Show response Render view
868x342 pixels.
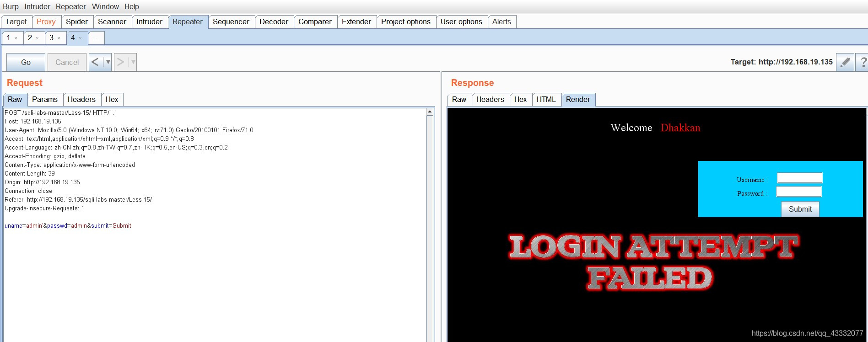(578, 100)
